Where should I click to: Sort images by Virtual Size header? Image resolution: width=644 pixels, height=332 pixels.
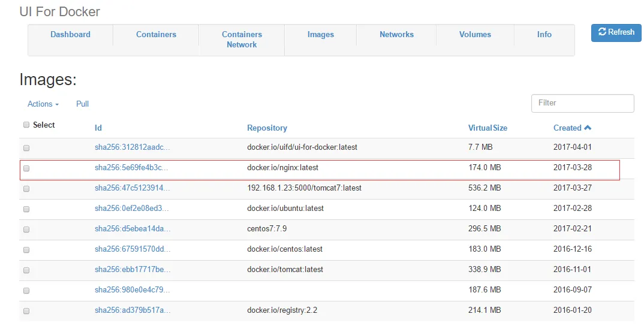tap(487, 128)
